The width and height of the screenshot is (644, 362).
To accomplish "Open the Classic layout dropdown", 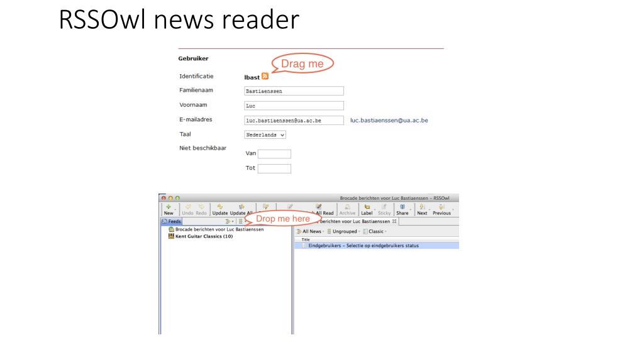I will point(375,231).
